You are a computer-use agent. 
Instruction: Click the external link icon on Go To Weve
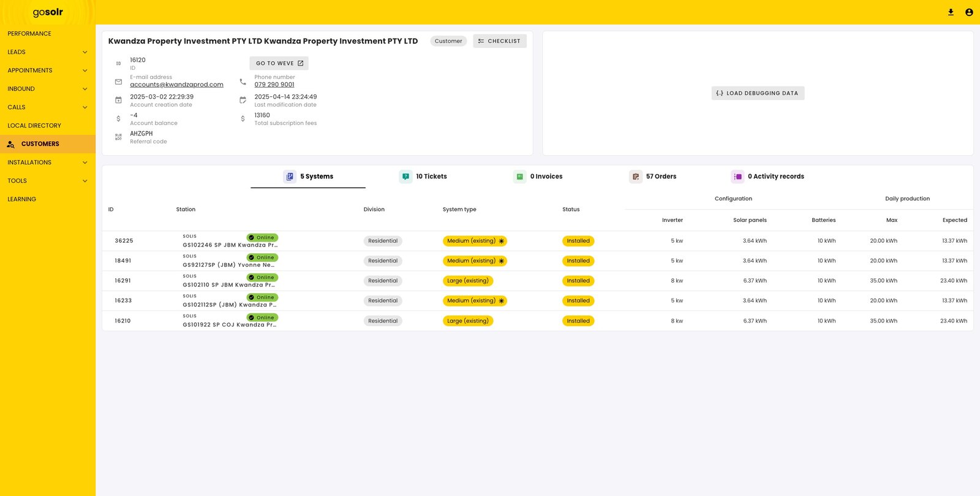(x=301, y=63)
